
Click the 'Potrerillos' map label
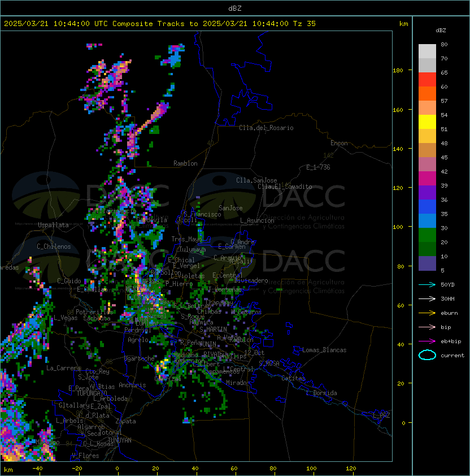click(94, 312)
